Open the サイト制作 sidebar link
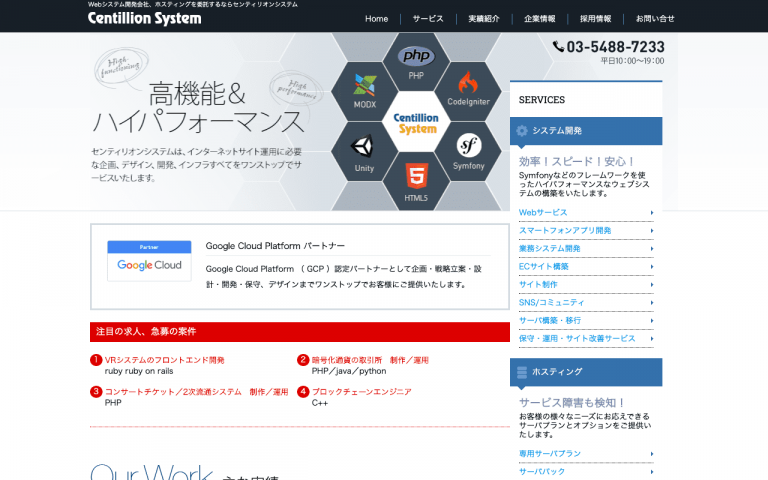Viewport: 768px width, 480px height. point(538,285)
